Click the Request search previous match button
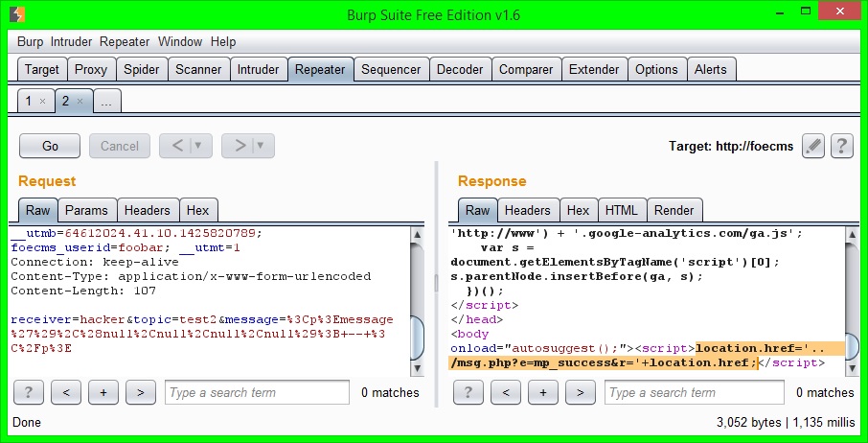 tap(66, 392)
